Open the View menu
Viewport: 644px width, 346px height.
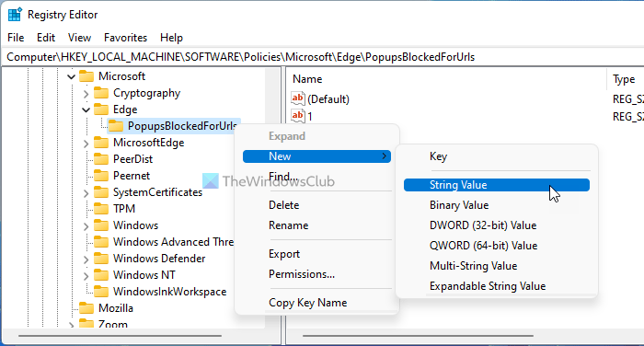pos(79,38)
